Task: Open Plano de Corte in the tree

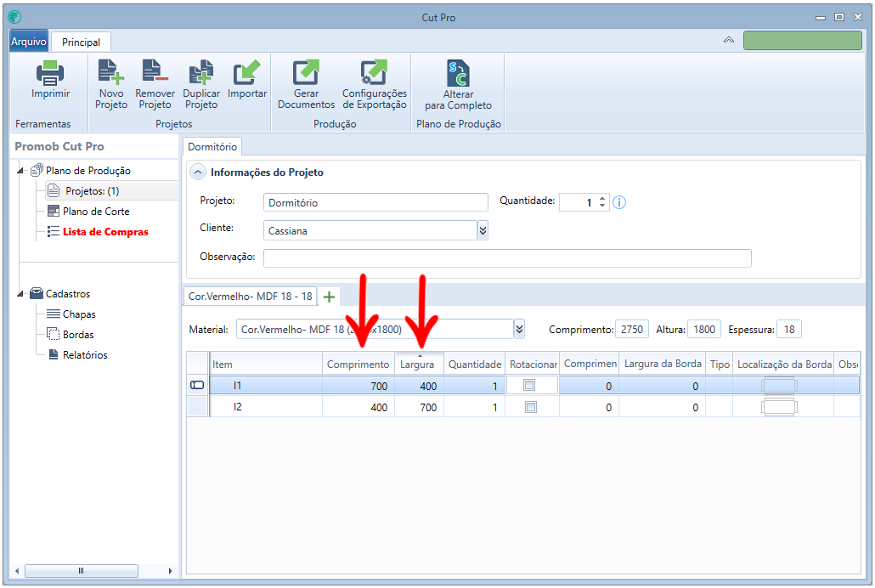Action: (x=96, y=211)
